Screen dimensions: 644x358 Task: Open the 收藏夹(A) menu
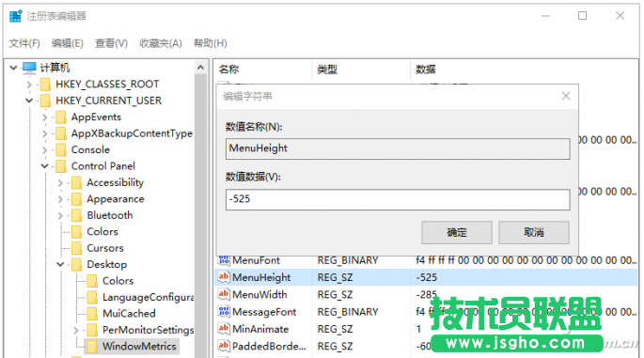click(x=160, y=43)
